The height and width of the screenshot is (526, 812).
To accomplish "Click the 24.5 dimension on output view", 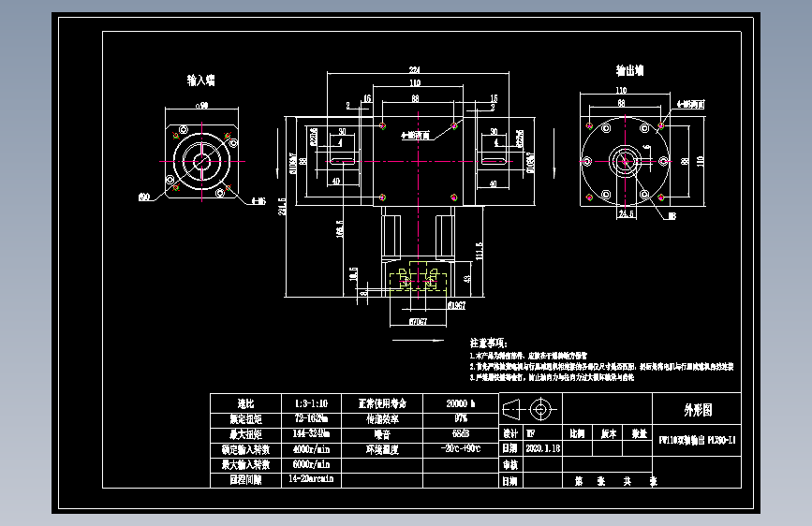I will click(626, 213).
